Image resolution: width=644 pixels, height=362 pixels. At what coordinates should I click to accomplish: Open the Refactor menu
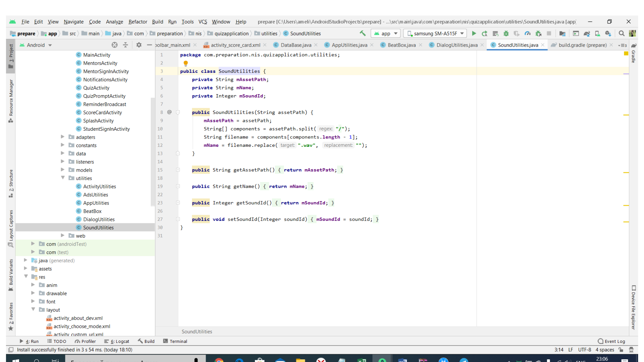[138, 22]
